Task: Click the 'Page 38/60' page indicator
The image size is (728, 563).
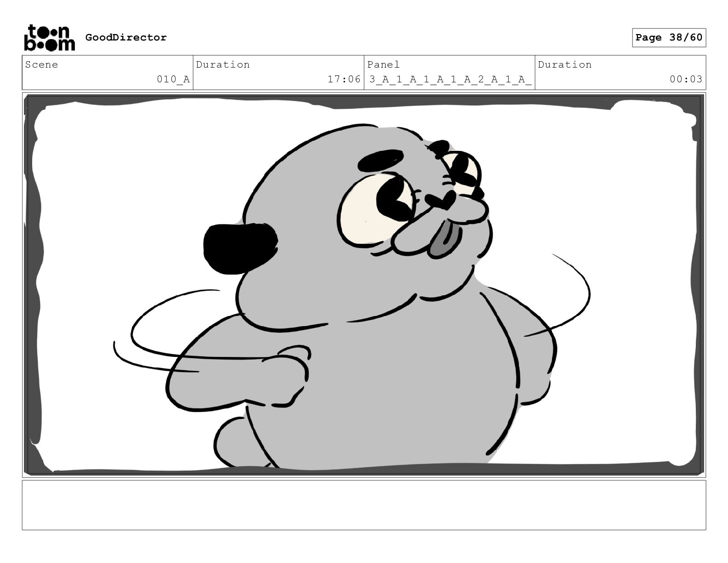Action: 669,38
